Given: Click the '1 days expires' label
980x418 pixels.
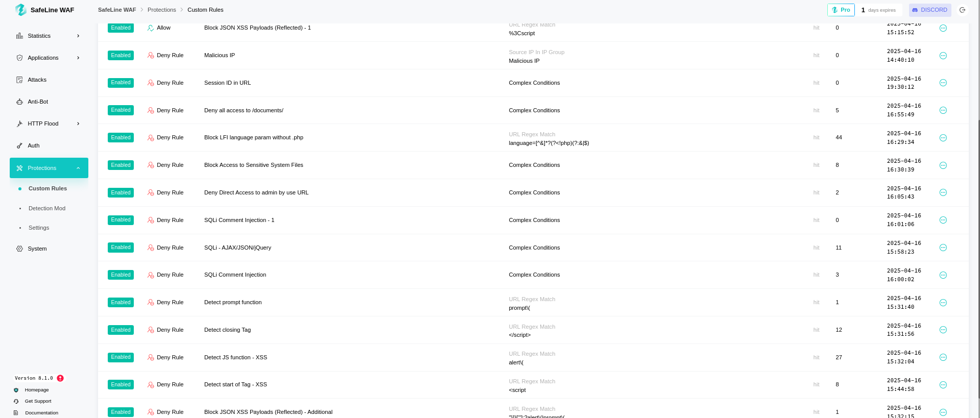Looking at the screenshot, I should point(878,10).
